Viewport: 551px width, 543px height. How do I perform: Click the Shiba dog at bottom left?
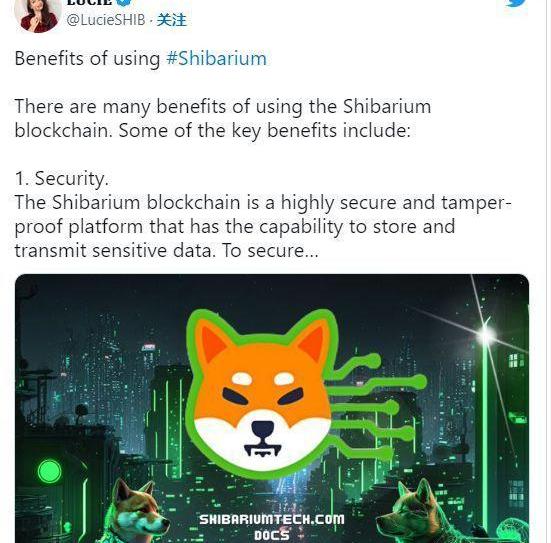(137, 511)
